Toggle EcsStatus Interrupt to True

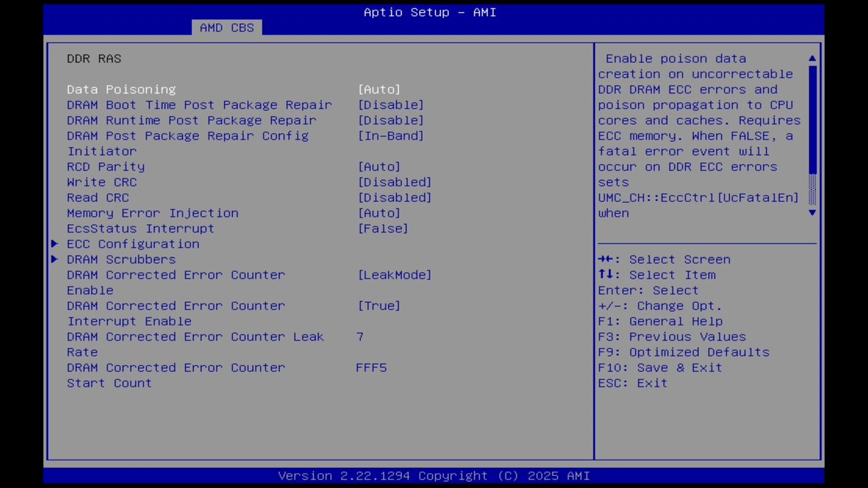tap(382, 228)
